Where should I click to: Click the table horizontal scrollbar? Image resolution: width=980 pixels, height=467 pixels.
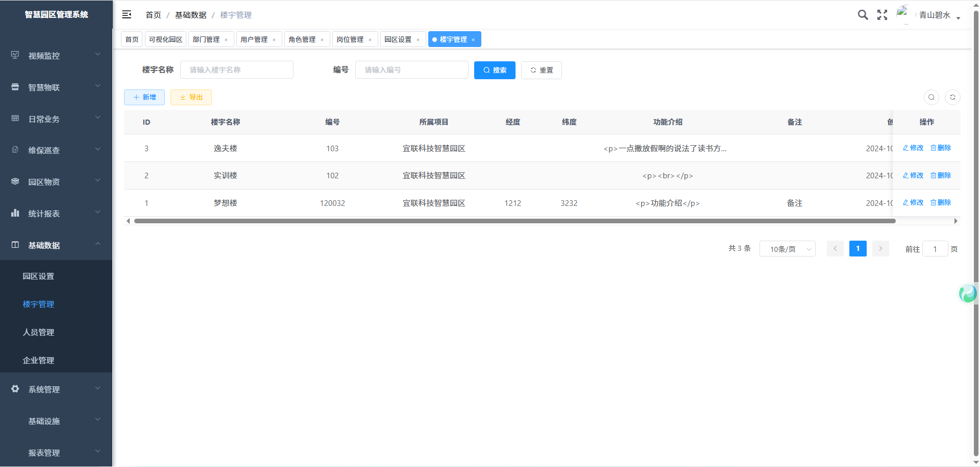coord(514,221)
